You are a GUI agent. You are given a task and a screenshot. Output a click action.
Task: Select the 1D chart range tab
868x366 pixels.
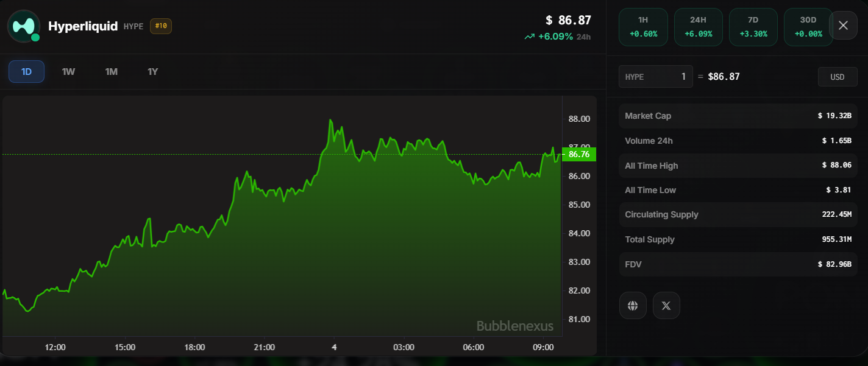(x=26, y=72)
